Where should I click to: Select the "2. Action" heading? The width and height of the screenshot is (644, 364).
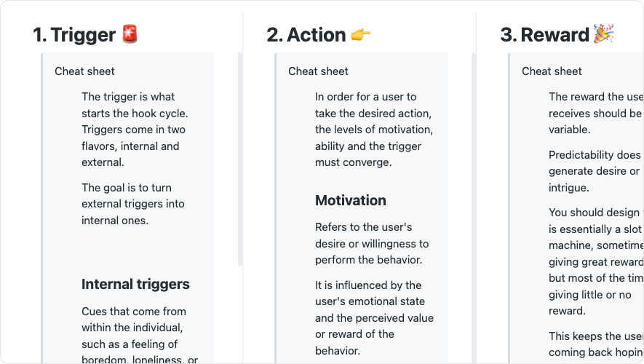(x=306, y=35)
